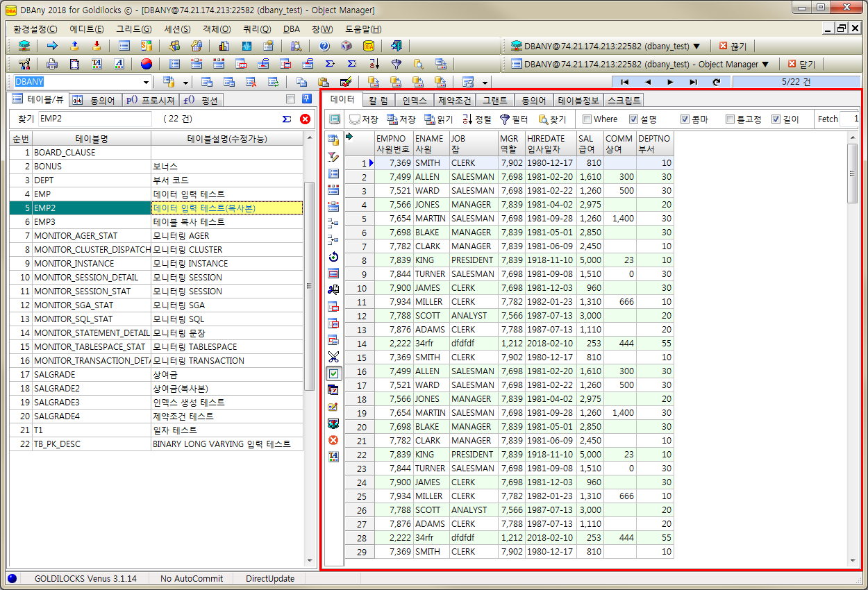The width and height of the screenshot is (868, 590).
Task: Click the 찾기 find button in the data toolbar
Action: tap(552, 119)
